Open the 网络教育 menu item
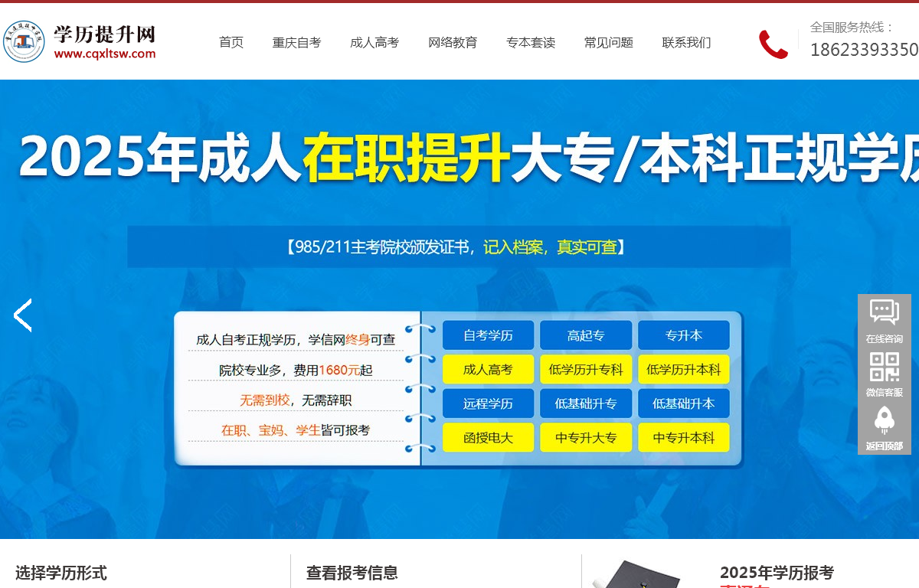Screen dimensions: 919x588 (453, 44)
